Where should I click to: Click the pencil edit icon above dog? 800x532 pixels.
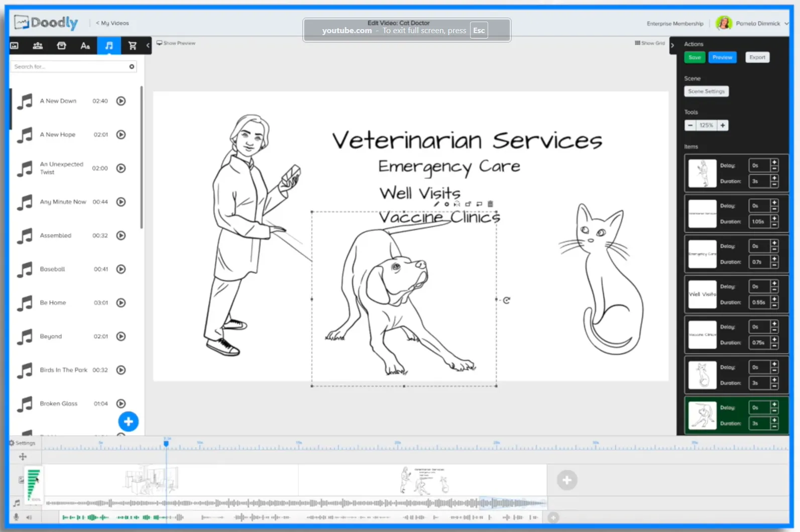point(436,204)
